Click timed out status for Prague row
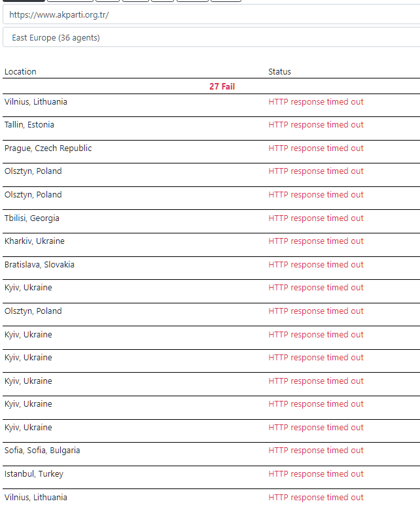420x512 pixels. tap(315, 148)
